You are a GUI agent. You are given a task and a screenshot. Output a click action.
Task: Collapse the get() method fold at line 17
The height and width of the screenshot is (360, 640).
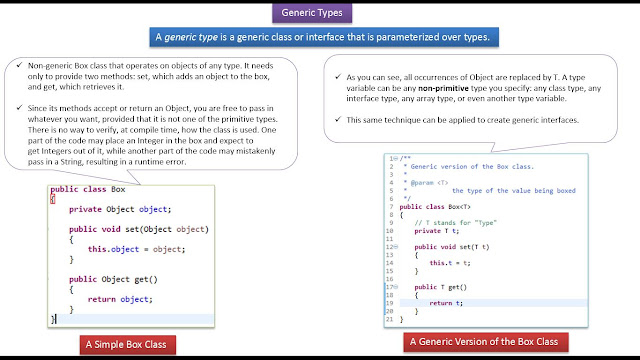pos(396,287)
